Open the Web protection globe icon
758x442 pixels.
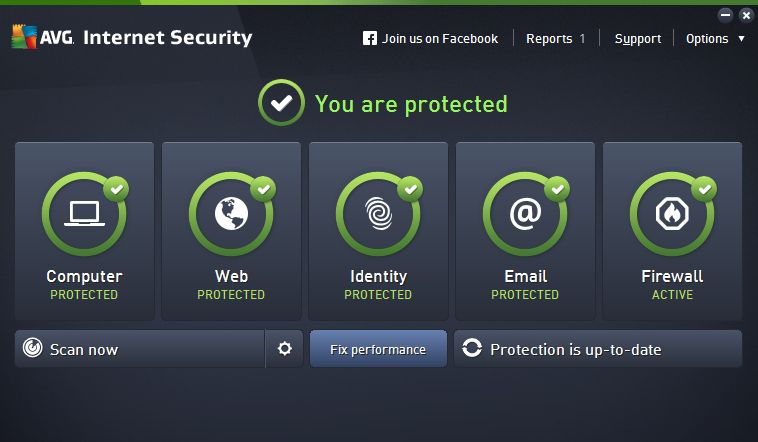232,213
